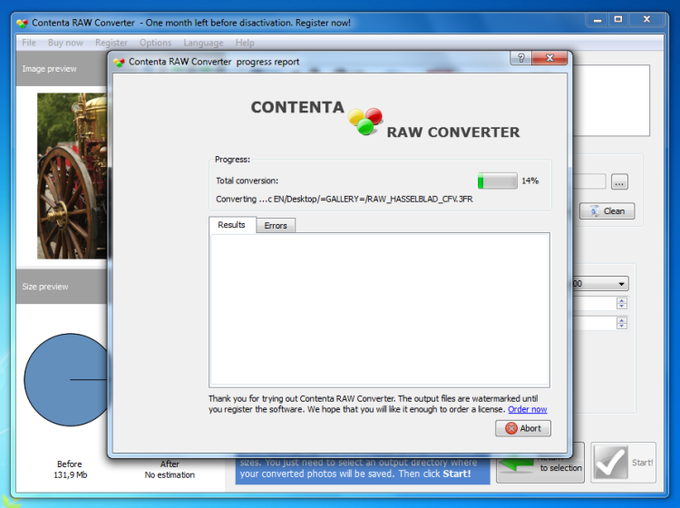Open the Register menu
Screen dimensions: 680x508
pos(111,43)
